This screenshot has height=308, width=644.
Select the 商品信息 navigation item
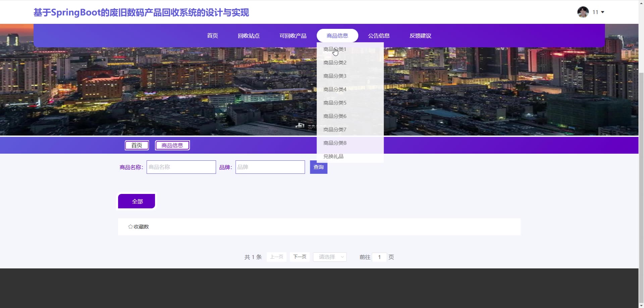(x=337, y=36)
